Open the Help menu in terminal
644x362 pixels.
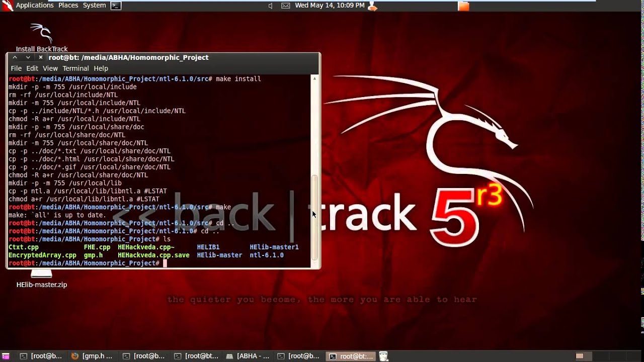pyautogui.click(x=101, y=68)
